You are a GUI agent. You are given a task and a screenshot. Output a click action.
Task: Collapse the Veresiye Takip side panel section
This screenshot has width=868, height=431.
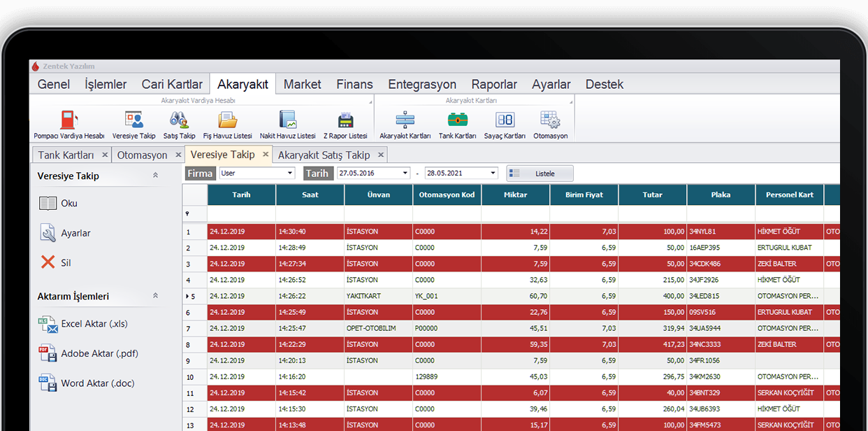click(155, 176)
